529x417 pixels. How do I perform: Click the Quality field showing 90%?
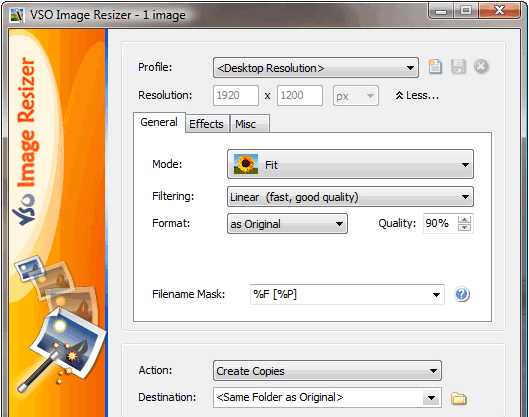[440, 223]
